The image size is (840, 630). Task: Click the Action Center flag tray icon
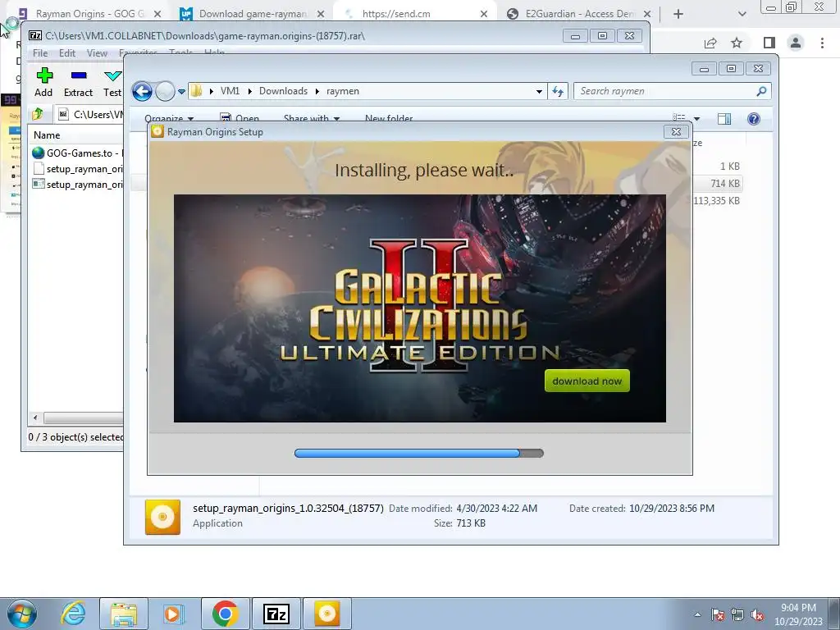(717, 614)
